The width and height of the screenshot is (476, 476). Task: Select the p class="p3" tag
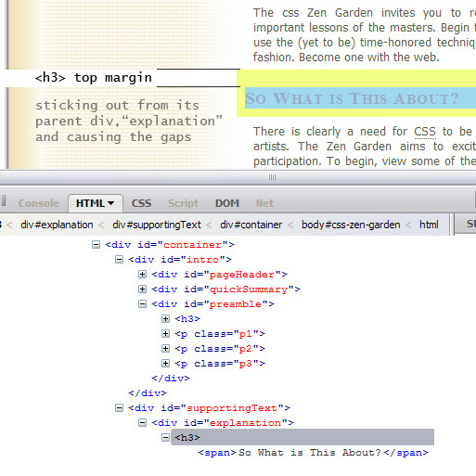[x=220, y=364]
